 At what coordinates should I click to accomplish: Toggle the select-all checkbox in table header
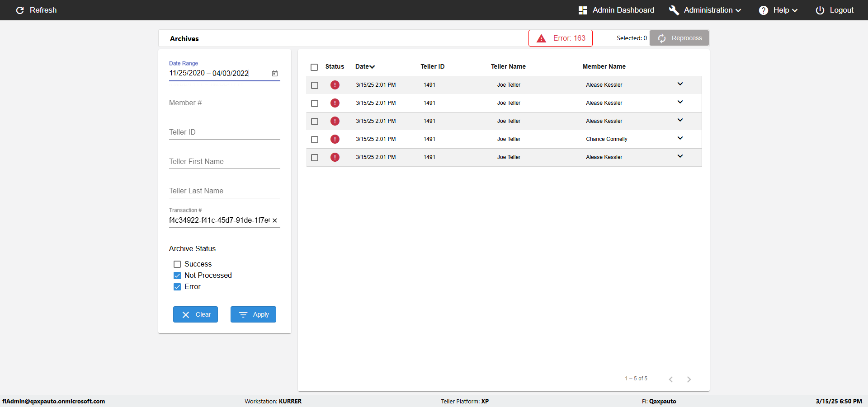click(314, 67)
